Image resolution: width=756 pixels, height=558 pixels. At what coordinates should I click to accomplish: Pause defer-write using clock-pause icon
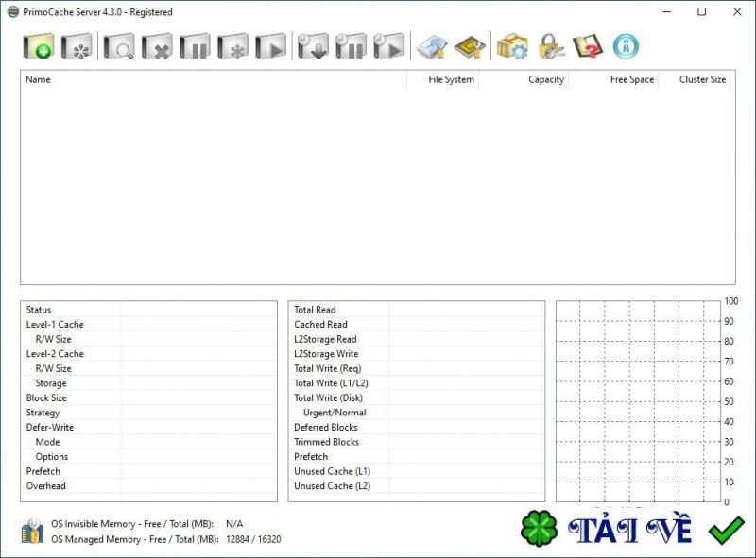351,46
